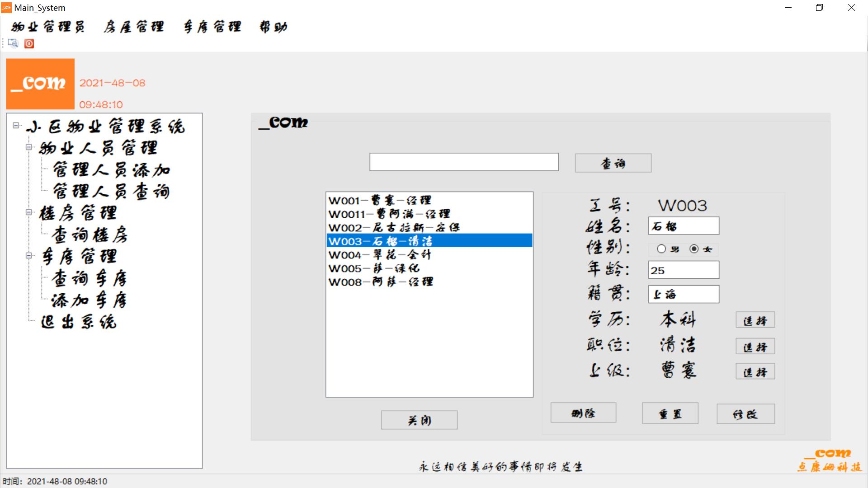Select list row W008-阿静-经理
868x488 pixels.
(429, 282)
